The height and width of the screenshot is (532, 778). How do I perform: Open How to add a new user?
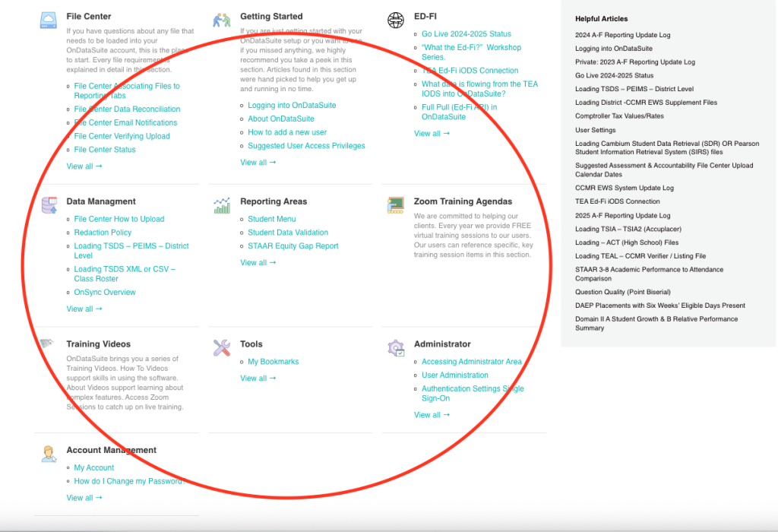point(287,132)
